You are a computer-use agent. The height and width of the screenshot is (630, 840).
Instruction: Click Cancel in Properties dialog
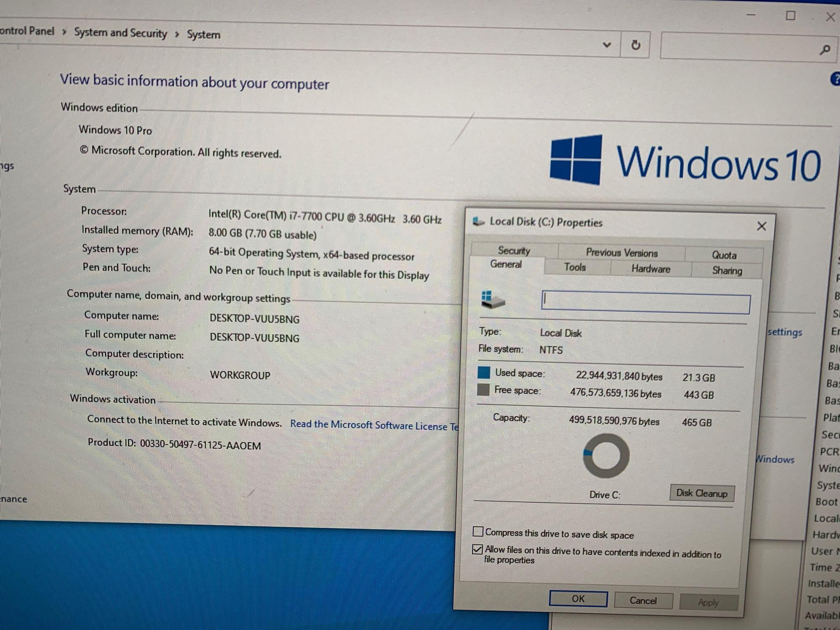click(643, 601)
